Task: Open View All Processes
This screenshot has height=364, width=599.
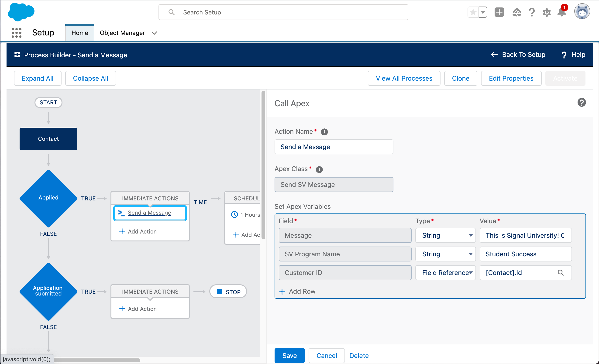Action: tap(404, 78)
